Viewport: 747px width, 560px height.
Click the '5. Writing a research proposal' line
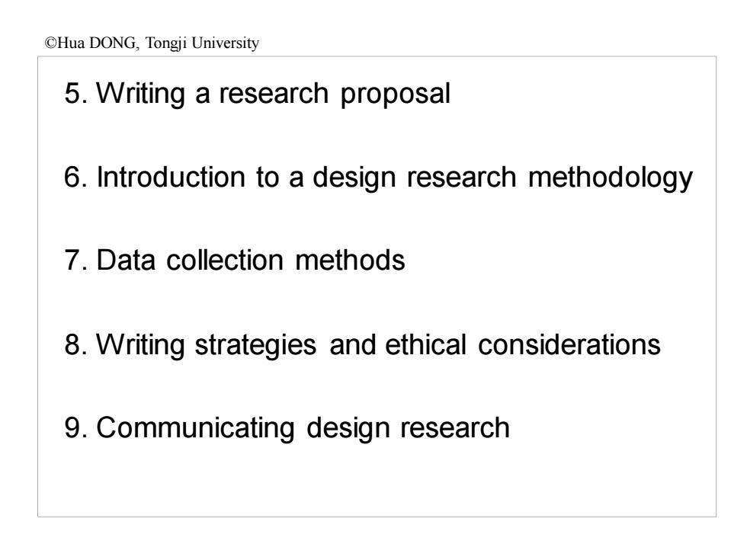pyautogui.click(x=258, y=93)
